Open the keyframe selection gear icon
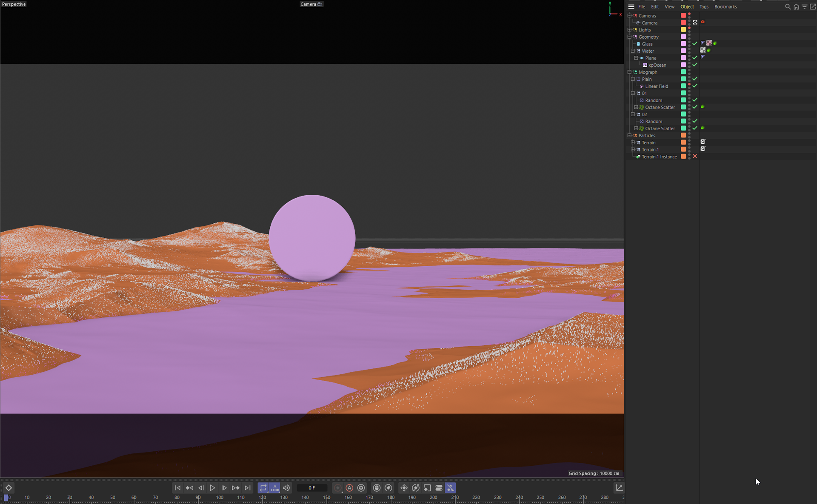The height and width of the screenshot is (504, 817). point(361,488)
